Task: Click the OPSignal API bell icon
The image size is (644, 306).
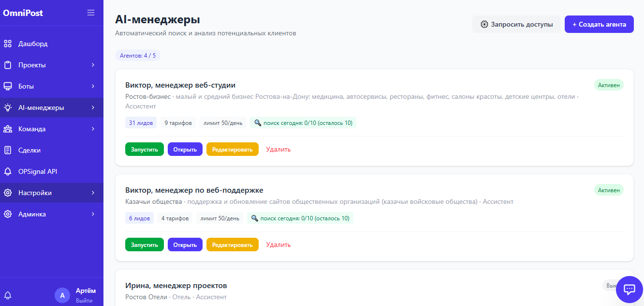Action: click(x=8, y=171)
